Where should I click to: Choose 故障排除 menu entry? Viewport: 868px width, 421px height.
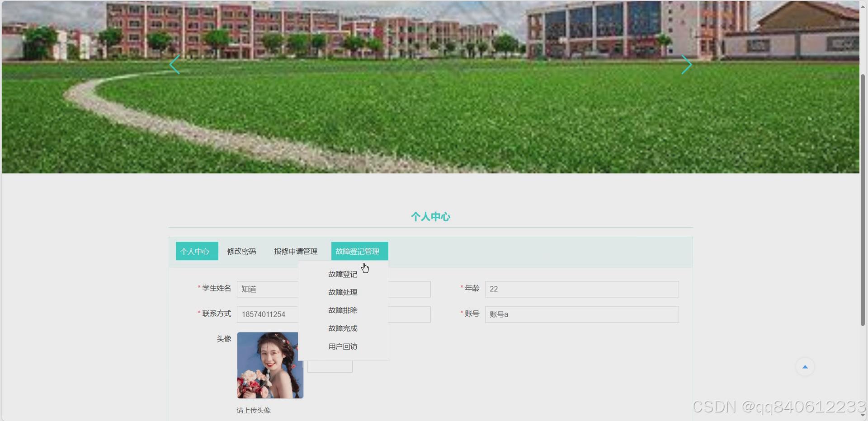pyautogui.click(x=343, y=310)
